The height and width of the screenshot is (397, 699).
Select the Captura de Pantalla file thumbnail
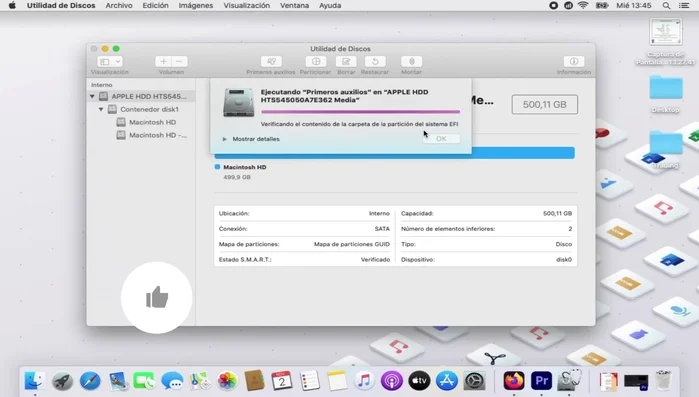666,32
